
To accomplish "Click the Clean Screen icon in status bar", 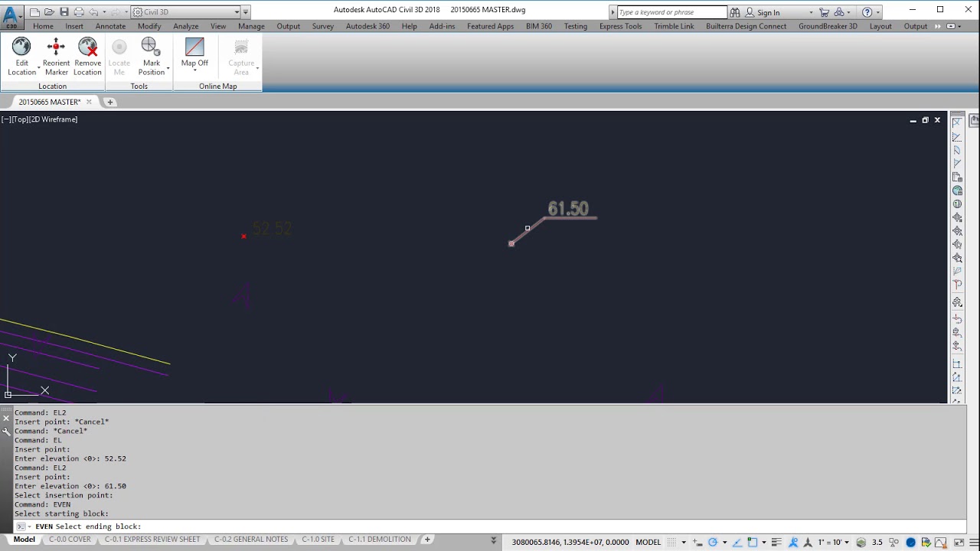I will click(x=959, y=542).
